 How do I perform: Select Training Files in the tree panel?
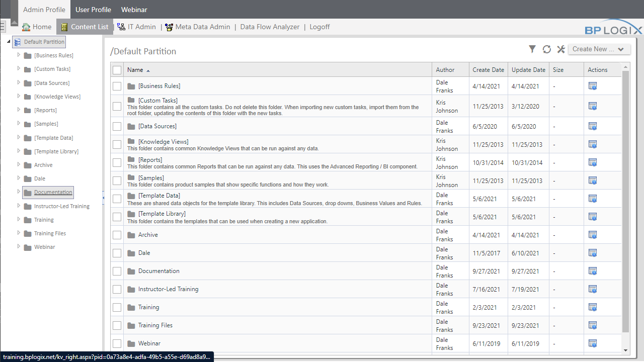click(x=50, y=233)
